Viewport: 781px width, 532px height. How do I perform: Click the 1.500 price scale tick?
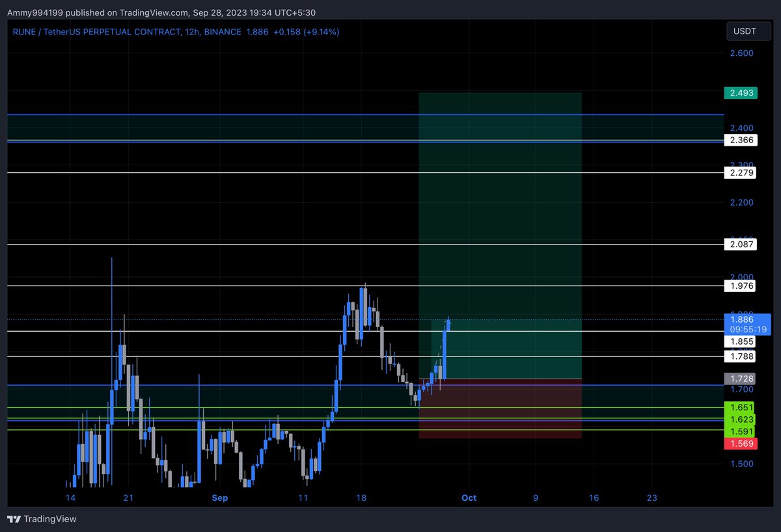pos(742,464)
